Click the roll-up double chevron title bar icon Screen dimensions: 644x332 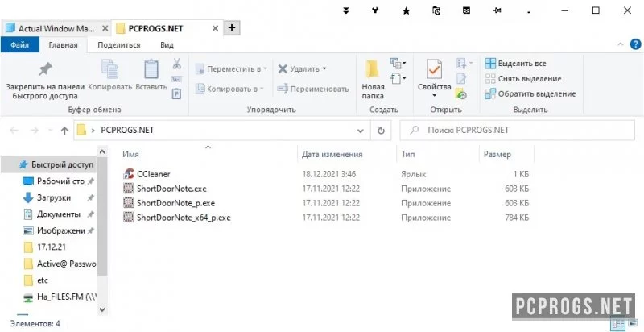point(346,11)
